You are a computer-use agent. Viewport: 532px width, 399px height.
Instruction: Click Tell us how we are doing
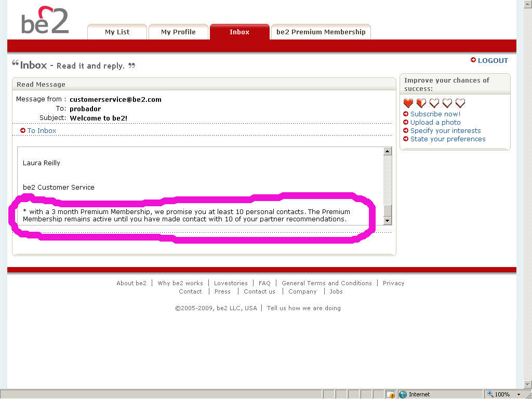303,308
